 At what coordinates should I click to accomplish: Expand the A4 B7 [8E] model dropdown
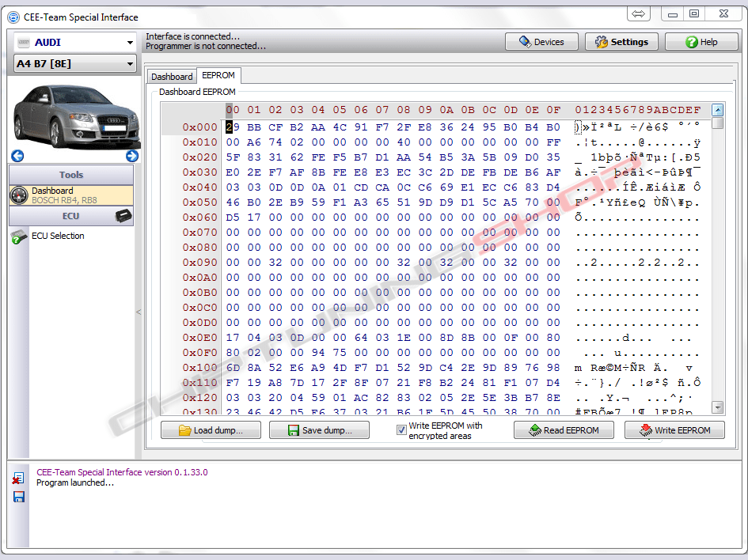pyautogui.click(x=75, y=63)
